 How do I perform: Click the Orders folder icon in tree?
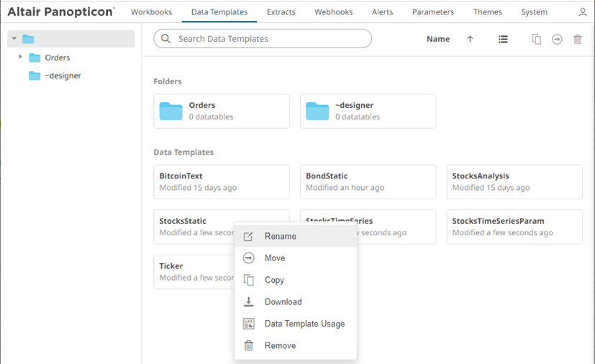(x=34, y=58)
